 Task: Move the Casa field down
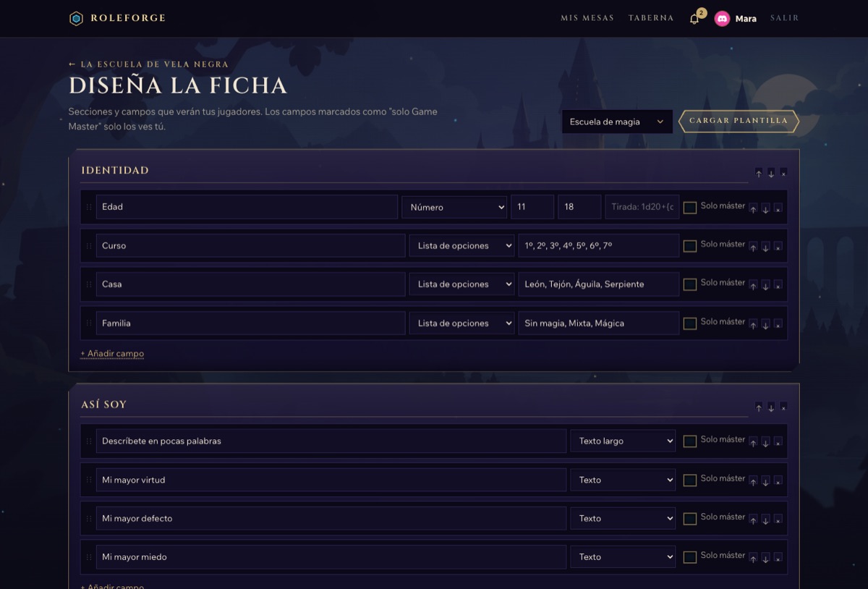click(x=765, y=285)
